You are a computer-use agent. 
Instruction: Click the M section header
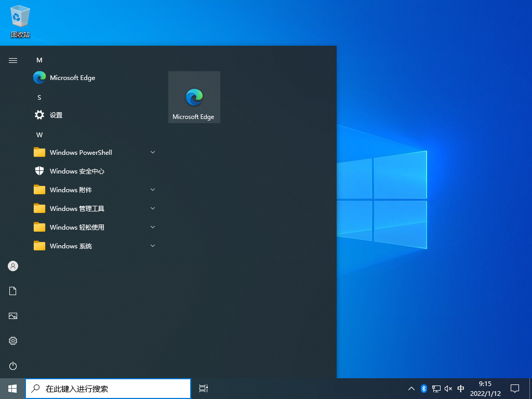click(x=39, y=60)
